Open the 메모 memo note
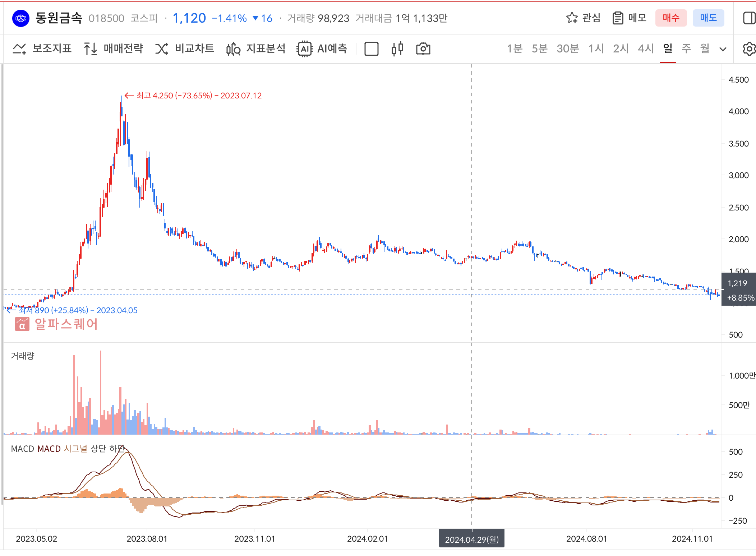 (630, 18)
